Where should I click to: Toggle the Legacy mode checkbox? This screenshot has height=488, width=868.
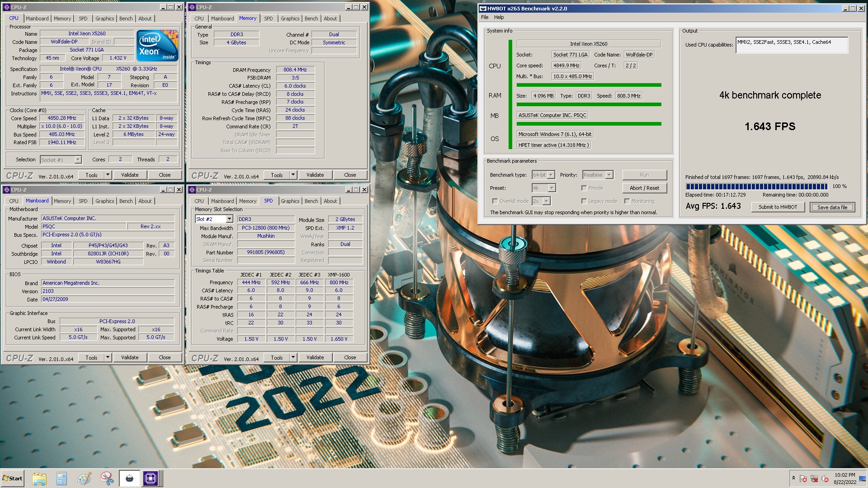tap(584, 201)
